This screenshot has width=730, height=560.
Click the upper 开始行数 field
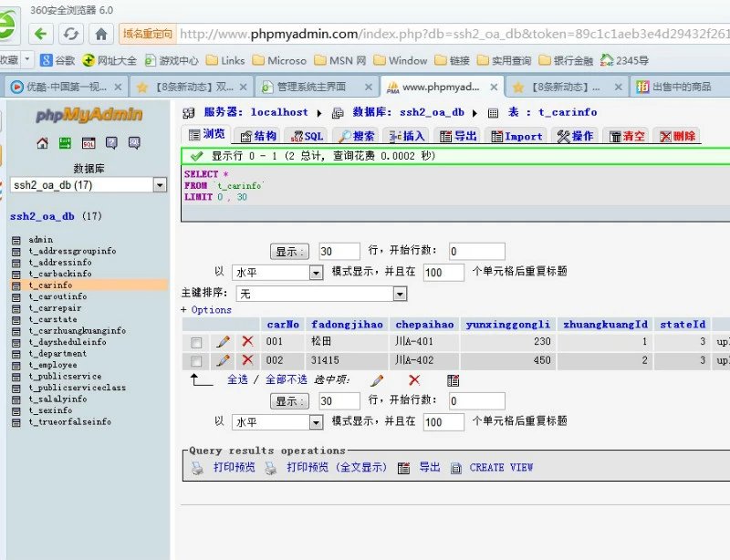pyautogui.click(x=476, y=252)
